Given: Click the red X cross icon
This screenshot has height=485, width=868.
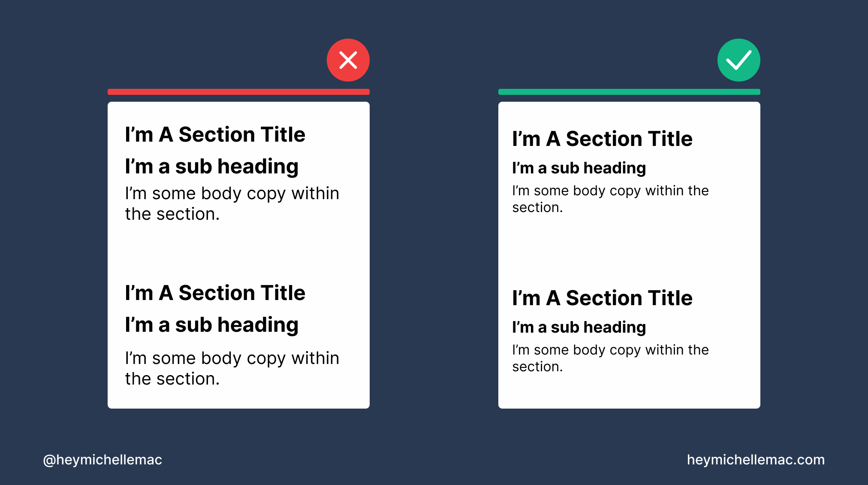Looking at the screenshot, I should pyautogui.click(x=348, y=60).
